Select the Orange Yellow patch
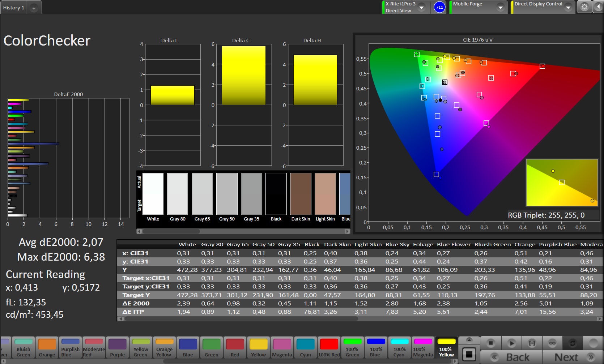 click(x=164, y=347)
